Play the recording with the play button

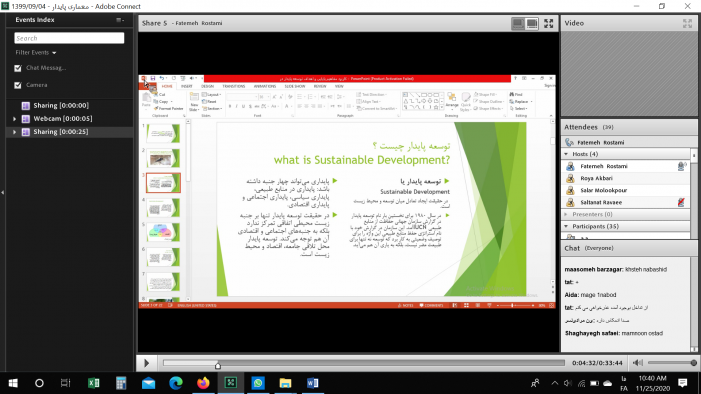pos(146,363)
